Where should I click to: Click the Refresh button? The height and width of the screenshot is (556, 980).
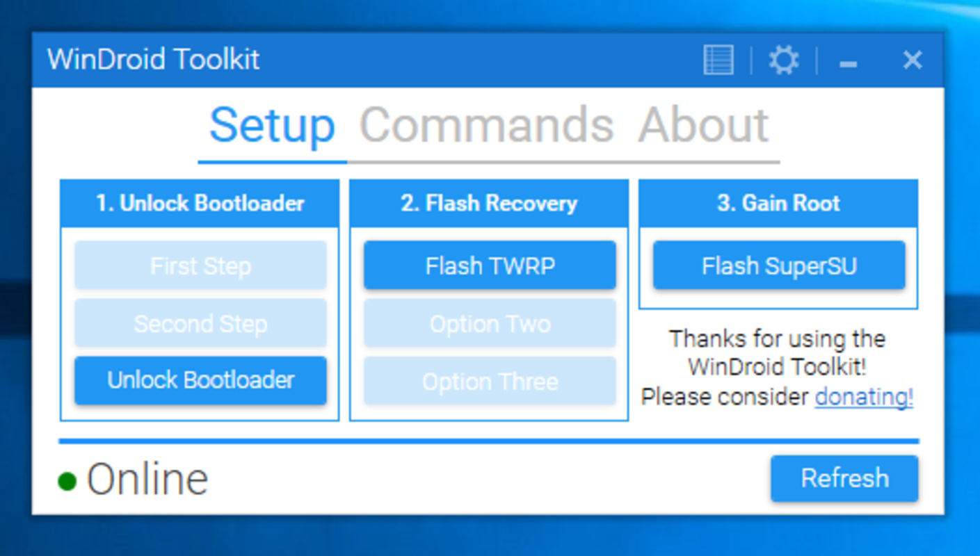pyautogui.click(x=844, y=478)
